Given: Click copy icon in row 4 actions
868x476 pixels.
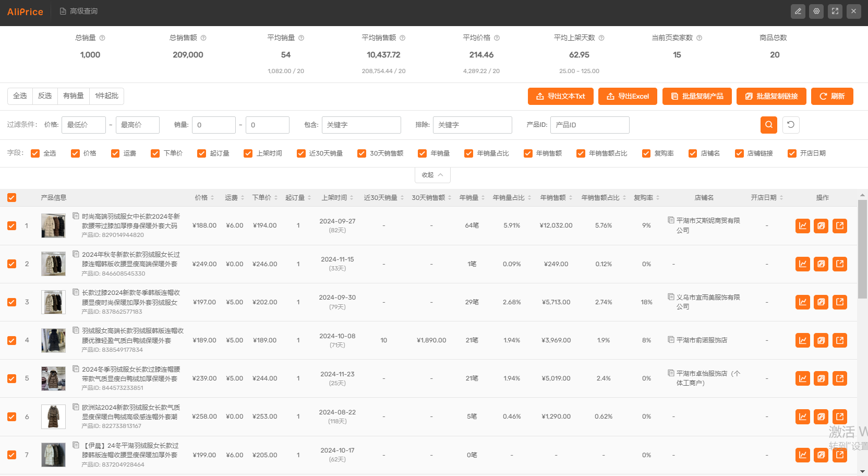Looking at the screenshot, I should click(821, 340).
